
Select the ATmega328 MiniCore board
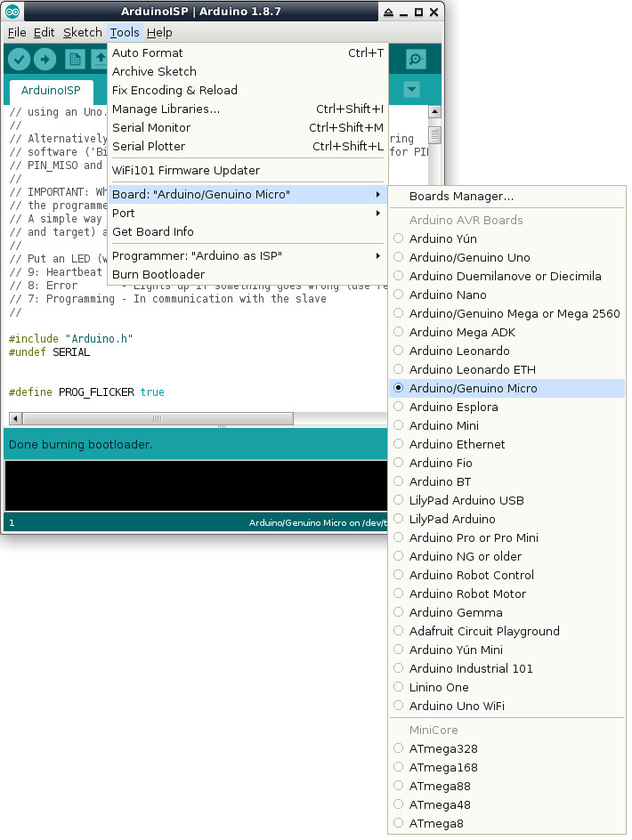pyautogui.click(x=506, y=749)
